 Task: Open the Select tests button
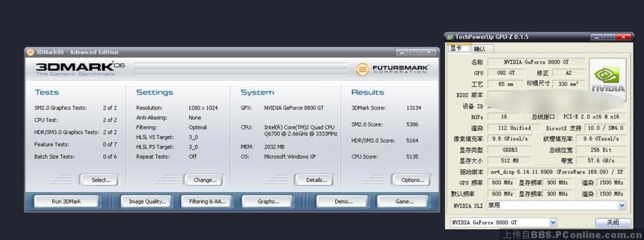click(98, 180)
